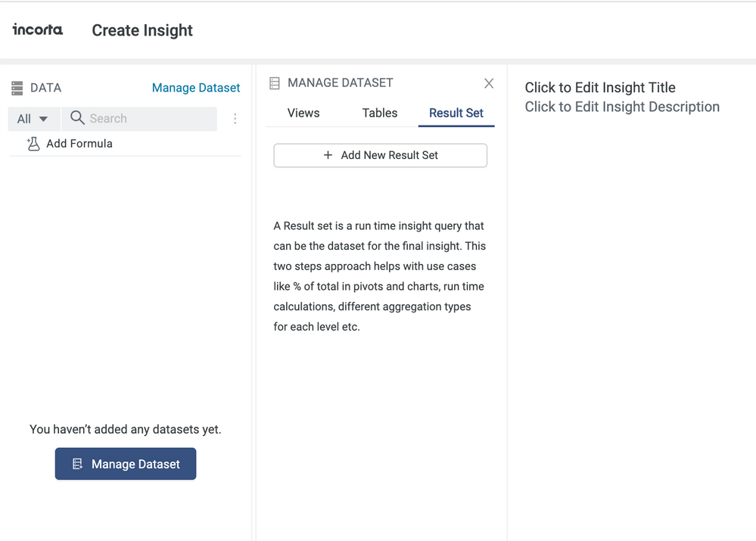The width and height of the screenshot is (756, 541).
Task: Click the plus icon on Add New Result Set
Action: (x=328, y=155)
